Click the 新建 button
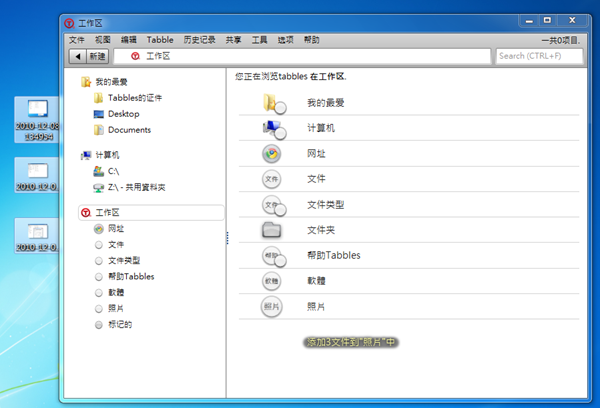 pyautogui.click(x=98, y=57)
